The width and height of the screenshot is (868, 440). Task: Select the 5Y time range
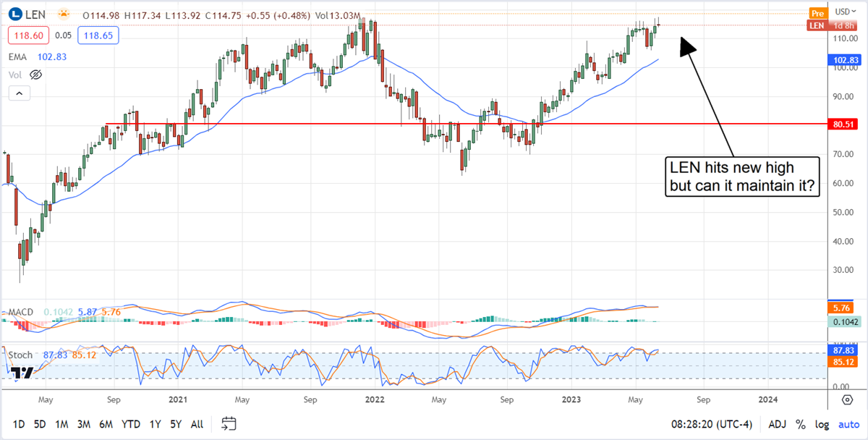point(176,424)
